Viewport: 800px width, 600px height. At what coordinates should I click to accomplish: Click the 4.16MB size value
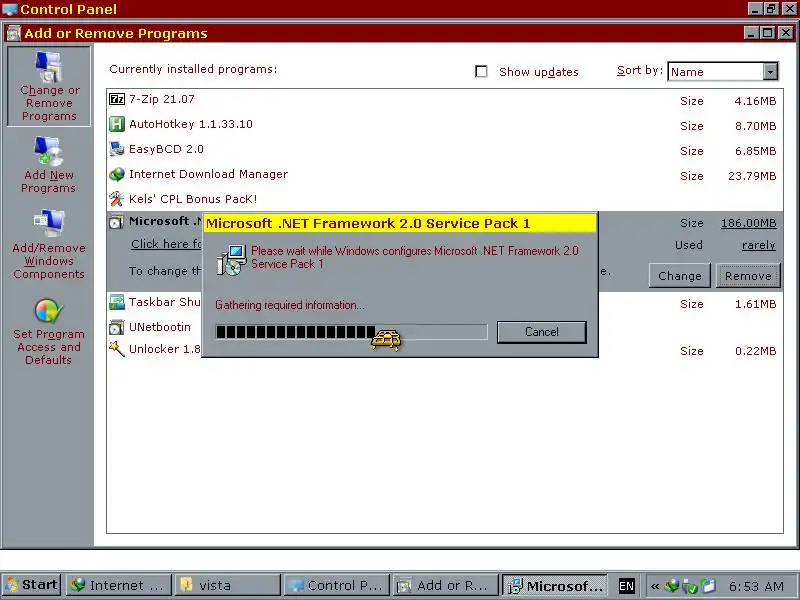(x=755, y=101)
